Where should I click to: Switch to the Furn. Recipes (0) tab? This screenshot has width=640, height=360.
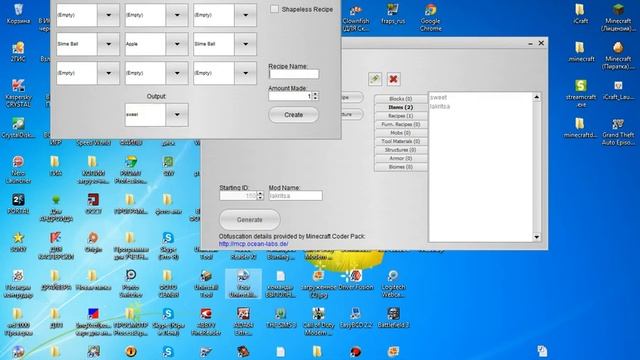coord(400,124)
